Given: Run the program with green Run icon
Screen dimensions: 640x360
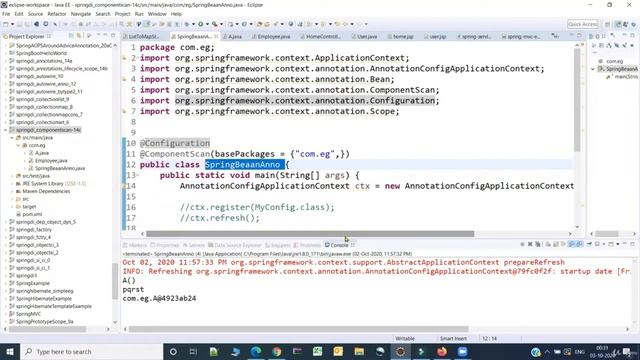Looking at the screenshot, I should (x=200, y=24).
